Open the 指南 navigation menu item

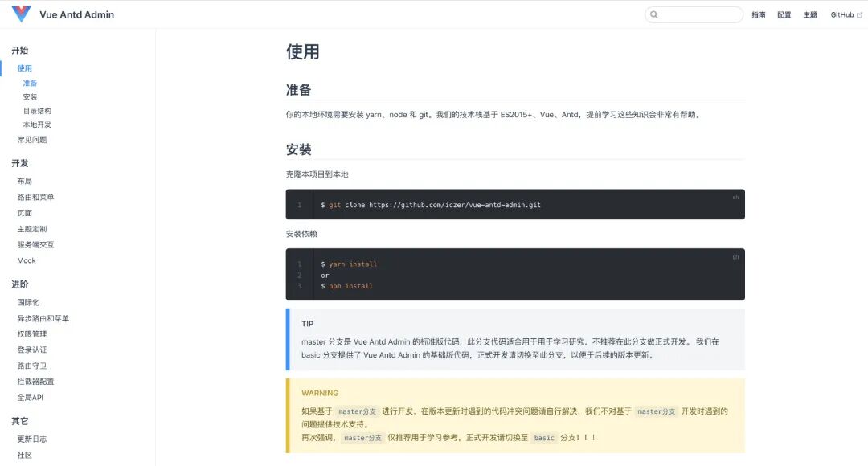pos(758,14)
